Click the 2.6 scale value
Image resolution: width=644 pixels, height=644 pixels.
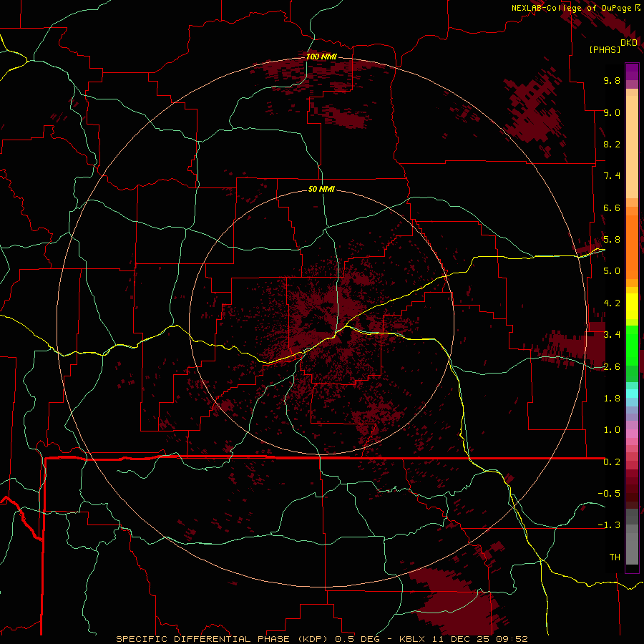point(612,366)
